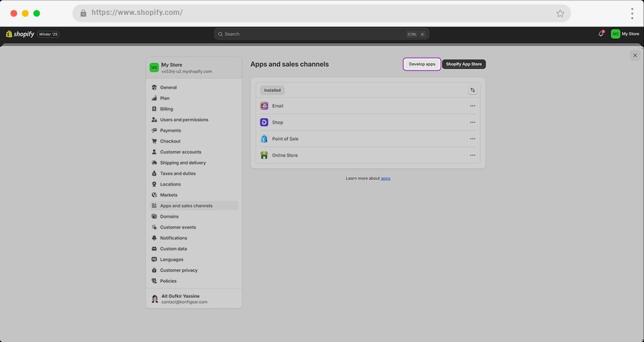Open more options for Online Store
This screenshot has width=644, height=342.
point(473,155)
